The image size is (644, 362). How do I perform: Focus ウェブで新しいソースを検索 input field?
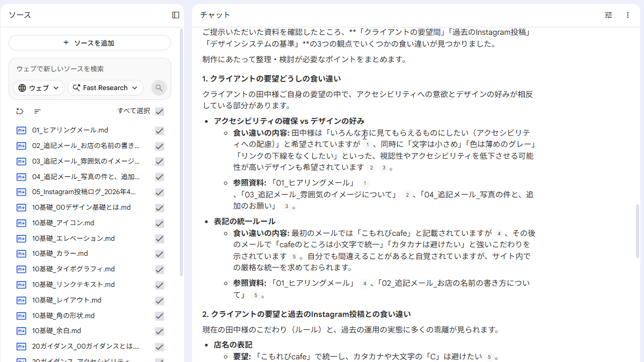(90, 69)
